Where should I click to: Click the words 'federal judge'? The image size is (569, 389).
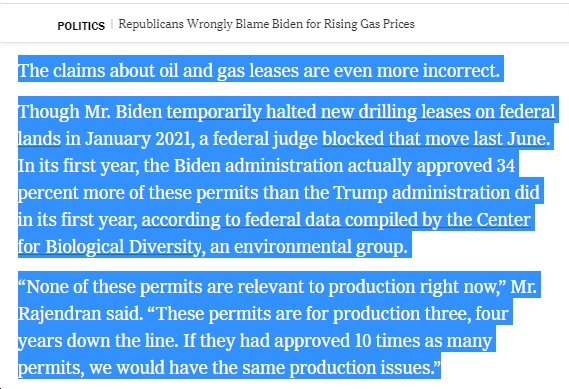pos(265,139)
